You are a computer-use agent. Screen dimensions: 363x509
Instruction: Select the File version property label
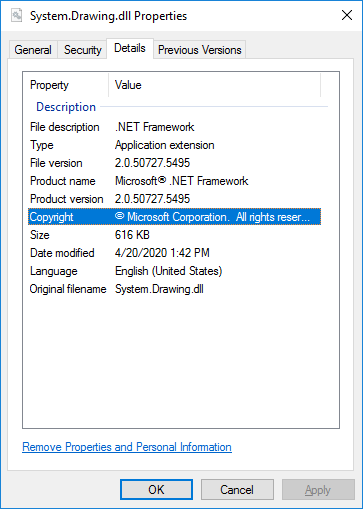pyautogui.click(x=56, y=163)
